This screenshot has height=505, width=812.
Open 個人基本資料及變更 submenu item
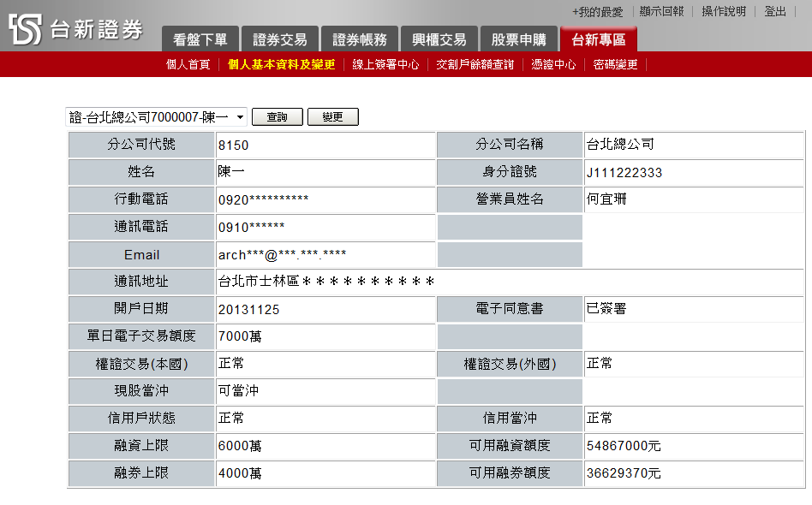pos(281,64)
